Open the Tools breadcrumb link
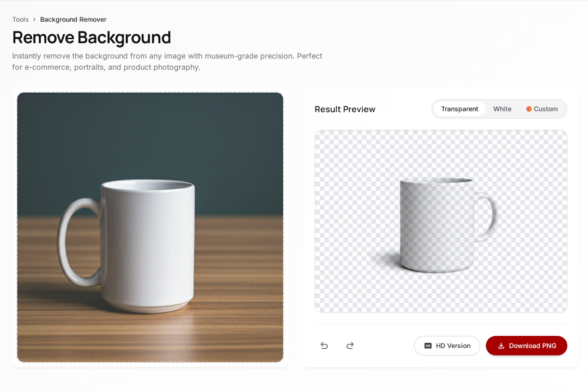588x392 pixels. coord(20,19)
